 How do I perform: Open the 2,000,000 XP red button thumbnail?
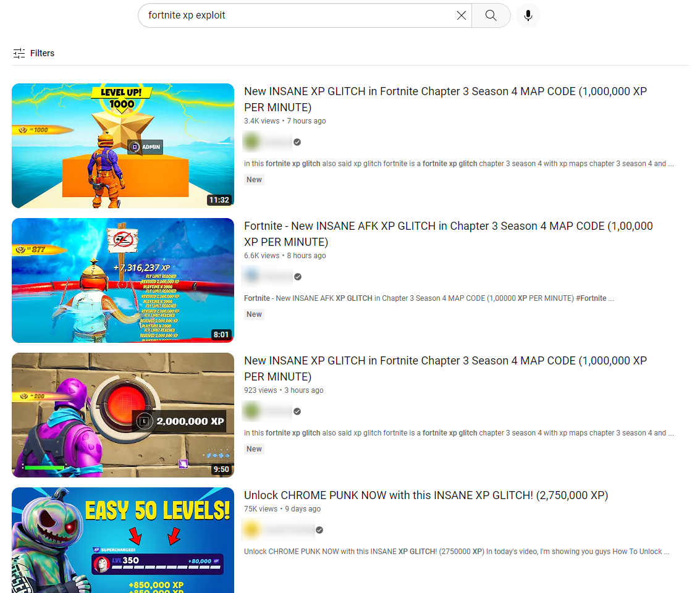click(x=123, y=415)
